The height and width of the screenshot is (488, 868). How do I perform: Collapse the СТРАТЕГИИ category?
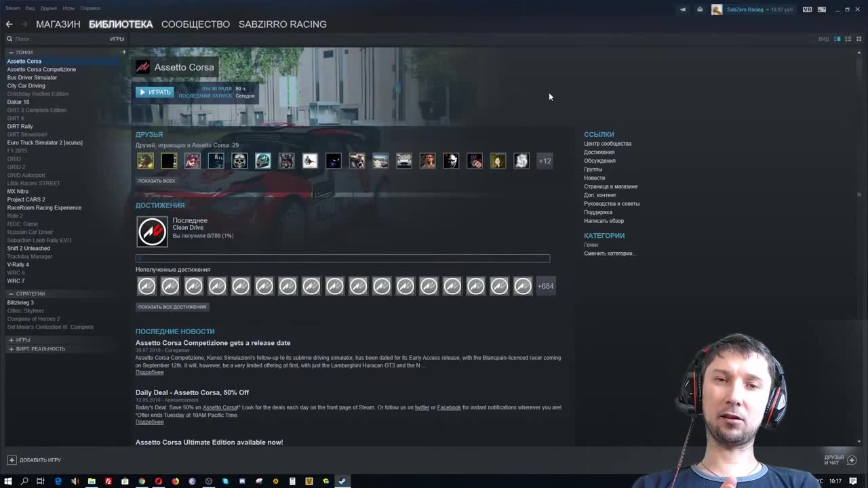click(x=11, y=293)
